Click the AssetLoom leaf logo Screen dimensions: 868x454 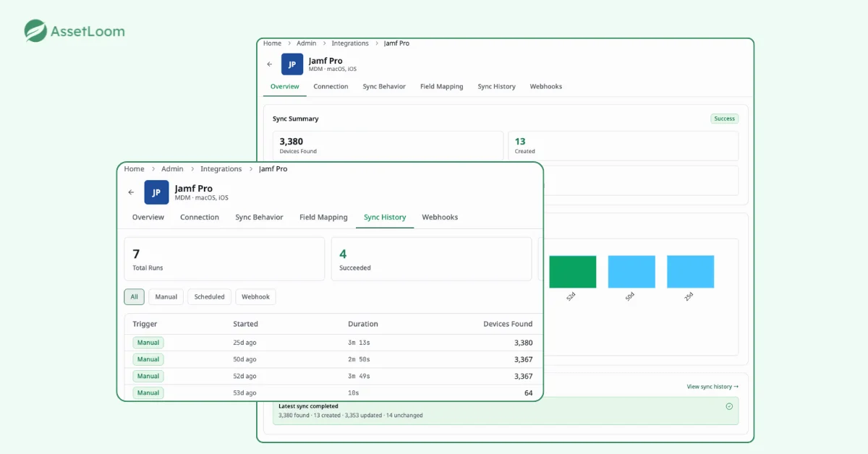pyautogui.click(x=35, y=31)
